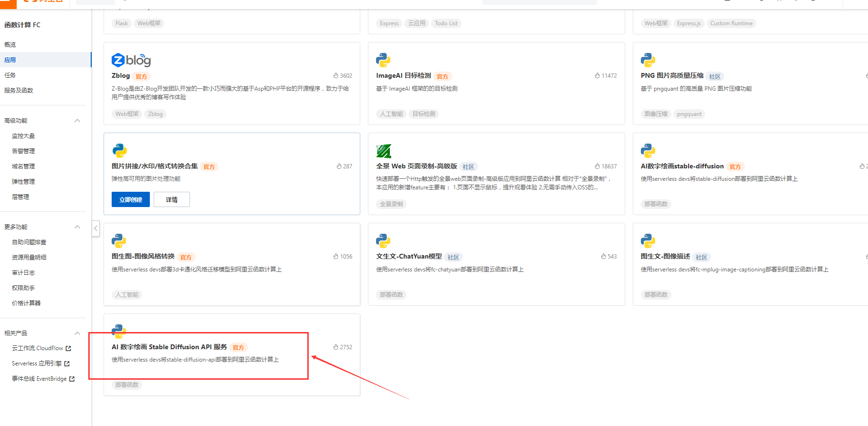Image resolution: width=868 pixels, height=426 pixels.
Task: Click the 详情 button
Action: pyautogui.click(x=172, y=199)
